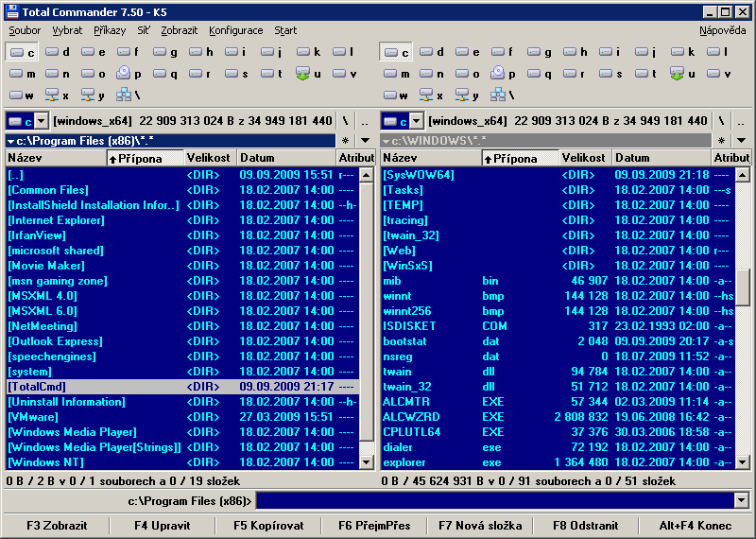Select drive d in left panel drive bar

58,52
